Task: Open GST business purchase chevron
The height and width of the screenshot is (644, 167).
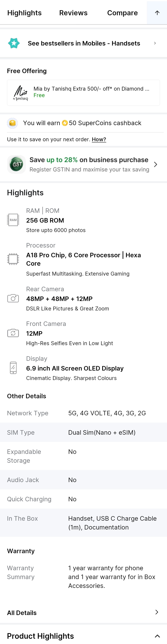Action: pos(156,164)
